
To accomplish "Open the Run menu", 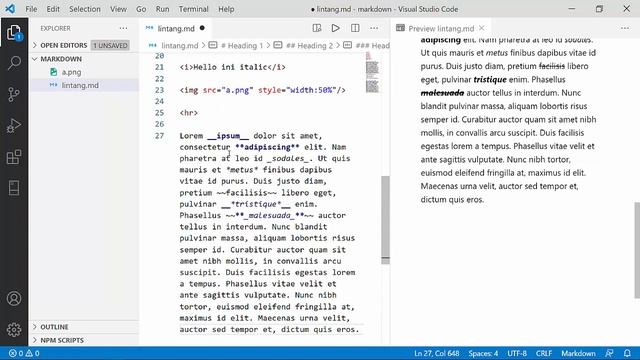I will pos(162,9).
